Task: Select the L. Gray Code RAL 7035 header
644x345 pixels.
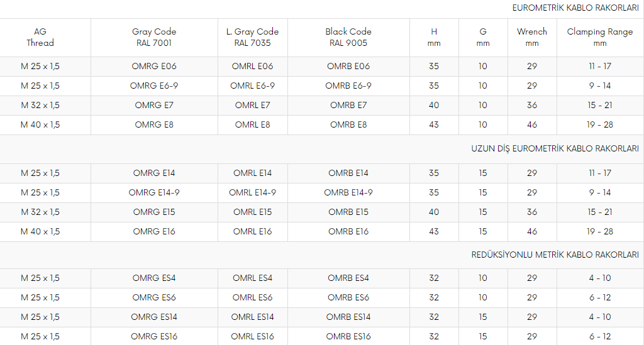Action: [x=252, y=37]
